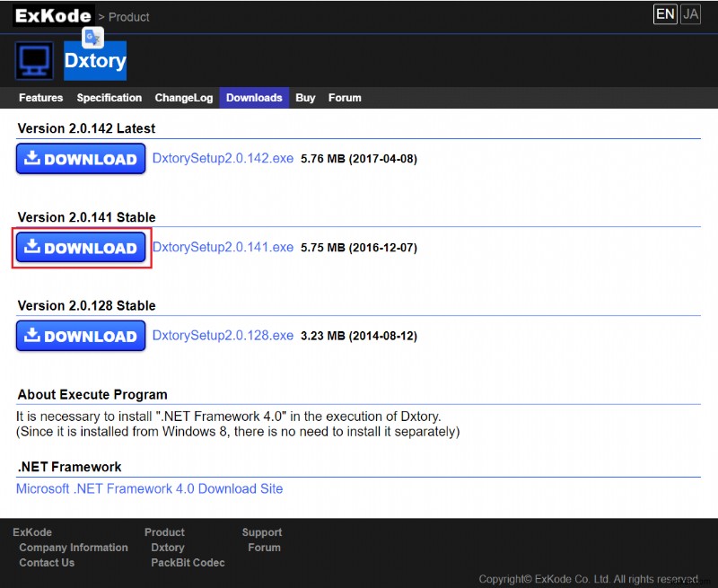Screen dimensions: 718x588
Task: Open Company Information footer link
Action: [x=74, y=548]
